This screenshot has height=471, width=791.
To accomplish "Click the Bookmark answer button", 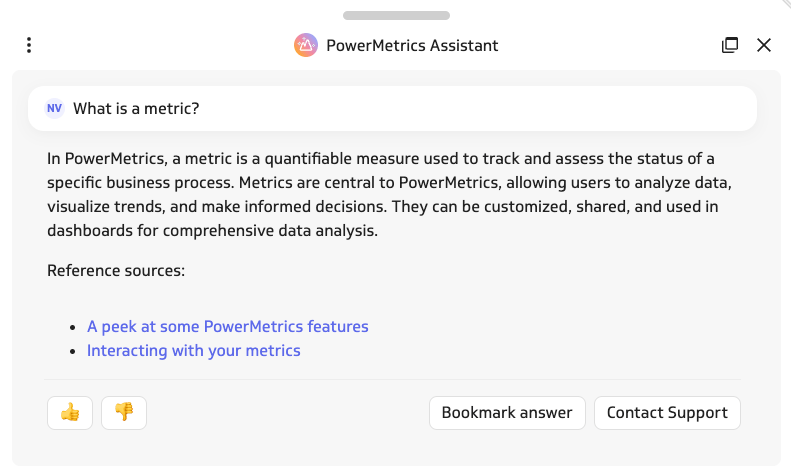I will point(507,413).
